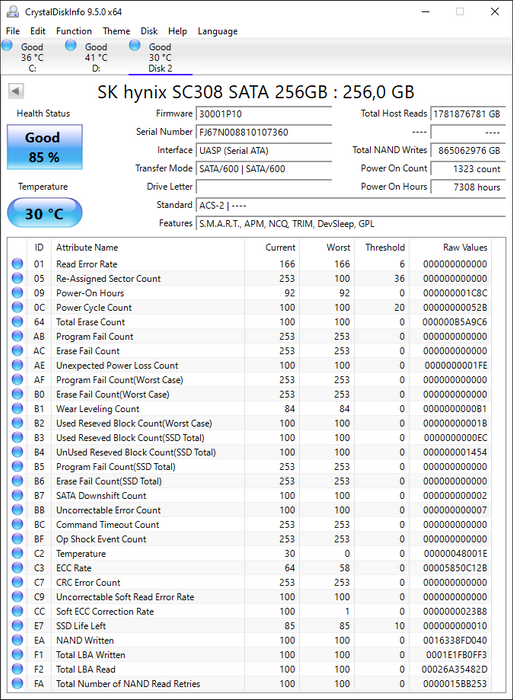Click Power On Count value 1323 count
The height and width of the screenshot is (700, 513).
click(x=468, y=169)
